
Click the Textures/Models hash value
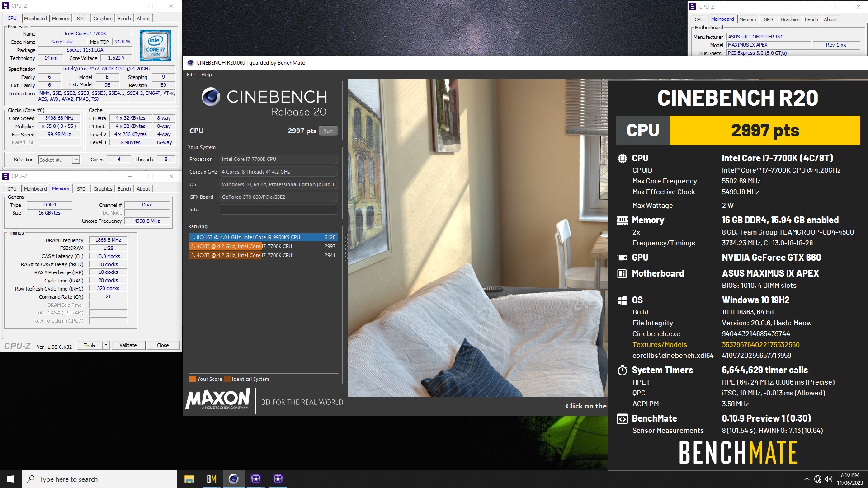click(x=760, y=345)
